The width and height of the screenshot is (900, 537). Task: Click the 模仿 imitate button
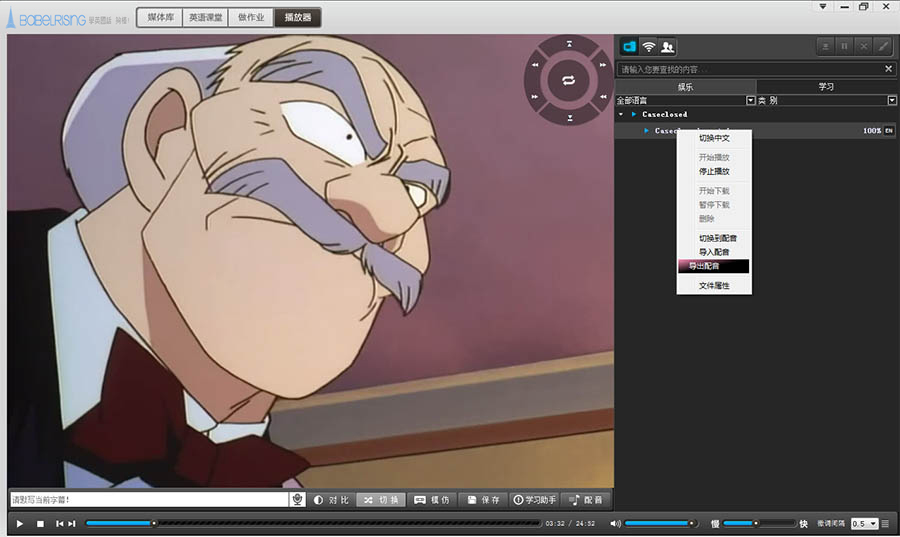432,500
